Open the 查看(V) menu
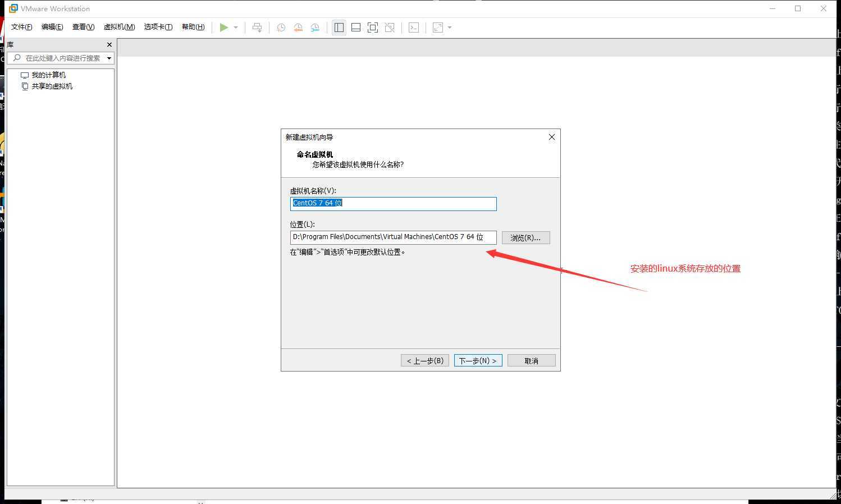The height and width of the screenshot is (504, 841). pos(83,27)
